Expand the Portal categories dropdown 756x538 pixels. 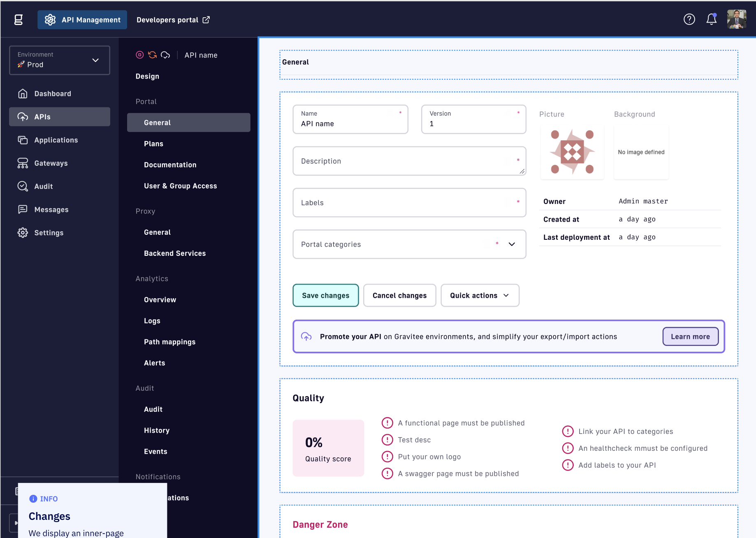[x=512, y=244]
